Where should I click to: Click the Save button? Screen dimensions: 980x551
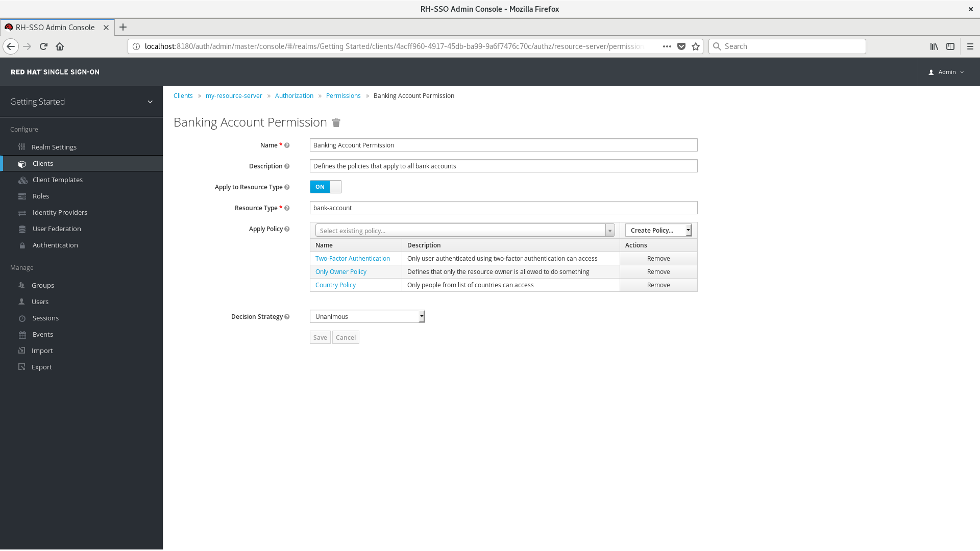click(x=320, y=337)
